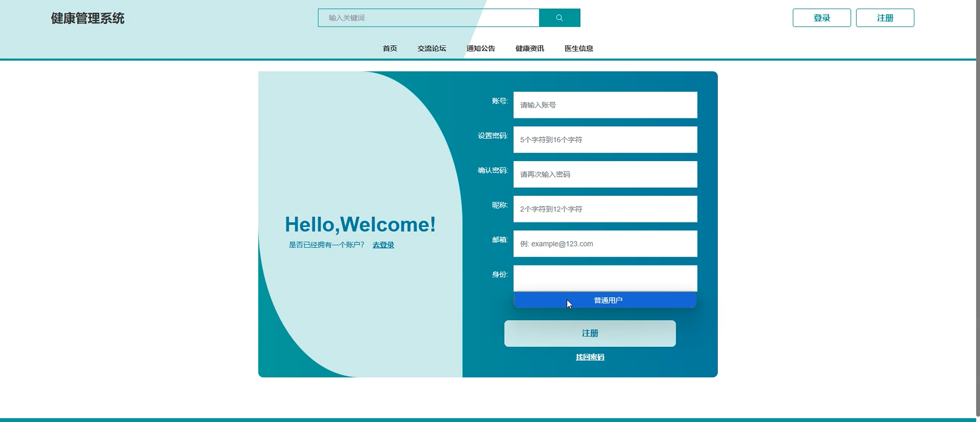
Task: Expand the 身份 identity dropdown
Action: click(605, 278)
